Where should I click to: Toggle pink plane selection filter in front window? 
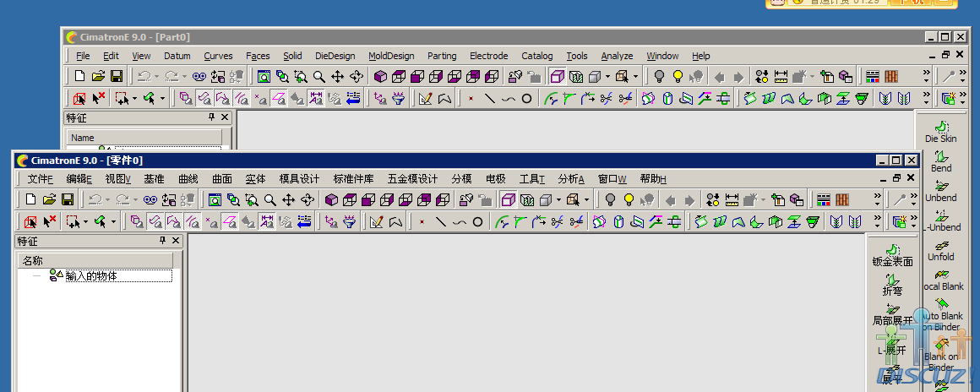coord(230,221)
